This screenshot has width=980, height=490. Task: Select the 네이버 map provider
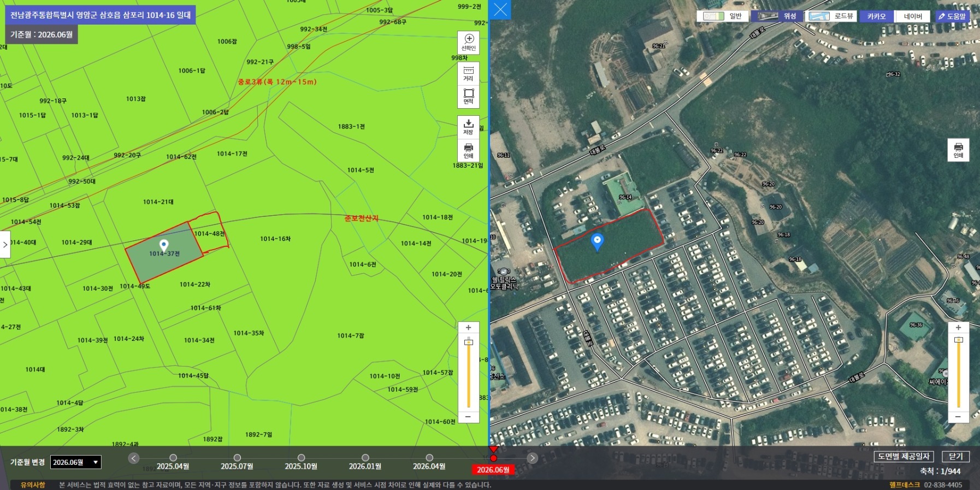click(913, 16)
